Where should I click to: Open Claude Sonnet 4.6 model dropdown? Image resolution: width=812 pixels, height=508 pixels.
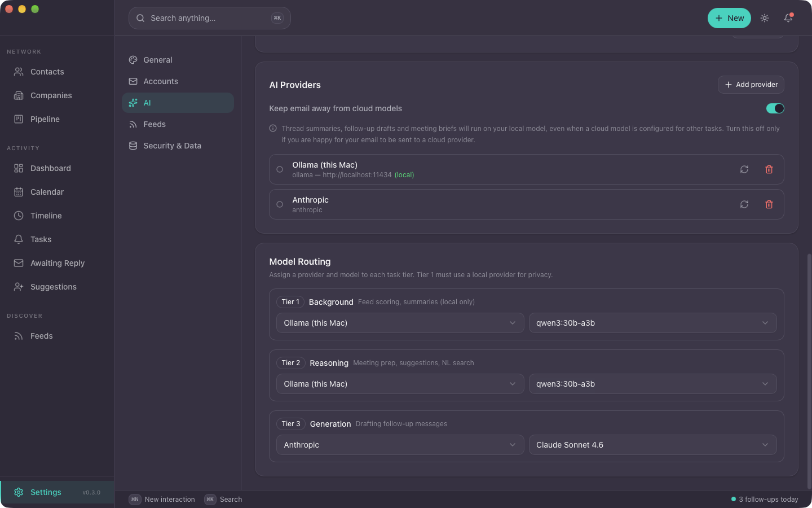click(x=653, y=445)
